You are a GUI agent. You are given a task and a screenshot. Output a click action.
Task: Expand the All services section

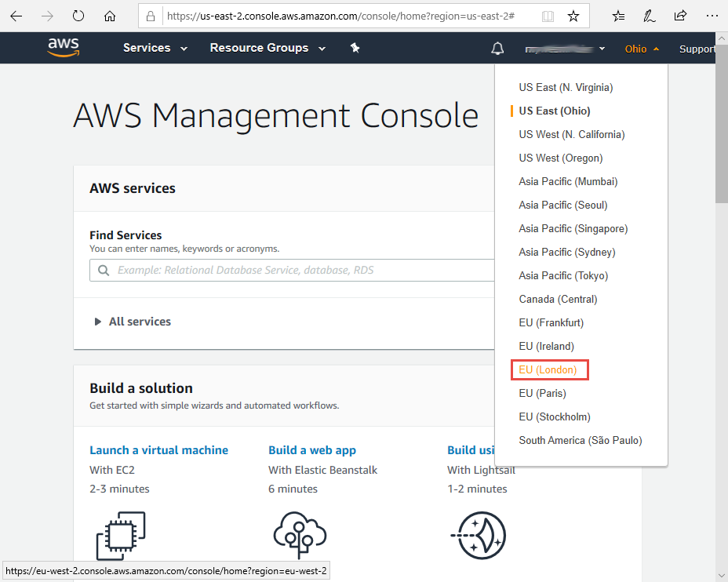point(133,322)
